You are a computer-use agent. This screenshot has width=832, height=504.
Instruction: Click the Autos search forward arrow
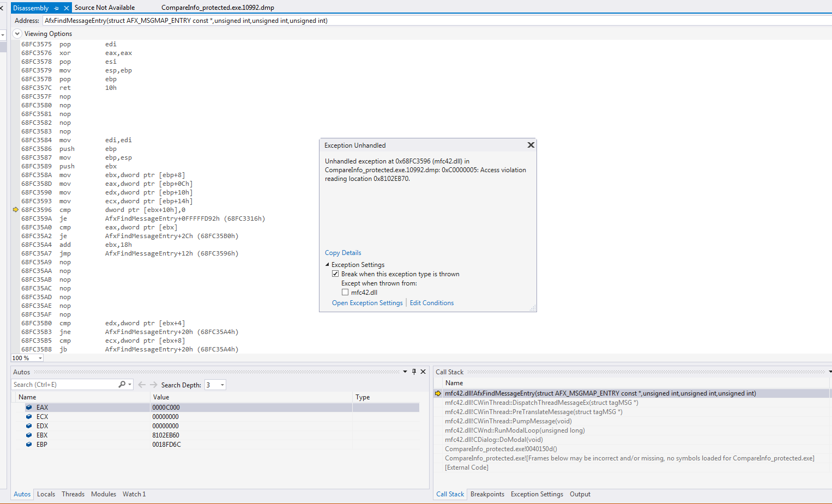tap(154, 385)
